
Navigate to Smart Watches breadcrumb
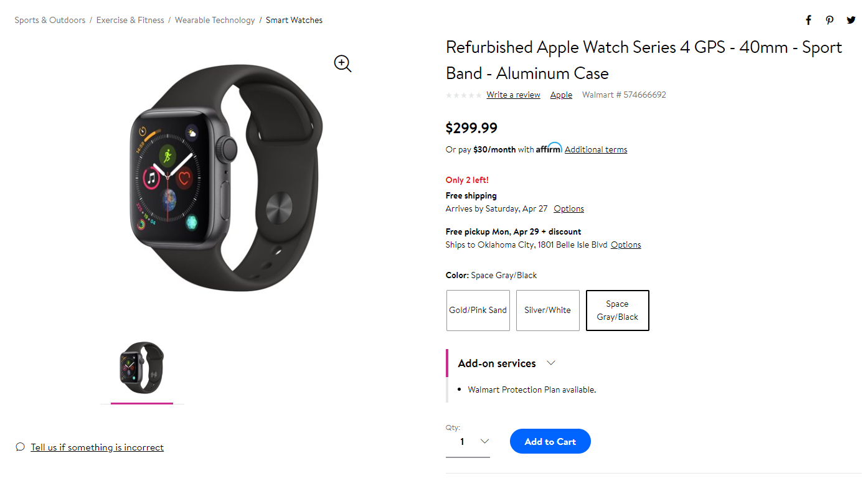pos(294,19)
